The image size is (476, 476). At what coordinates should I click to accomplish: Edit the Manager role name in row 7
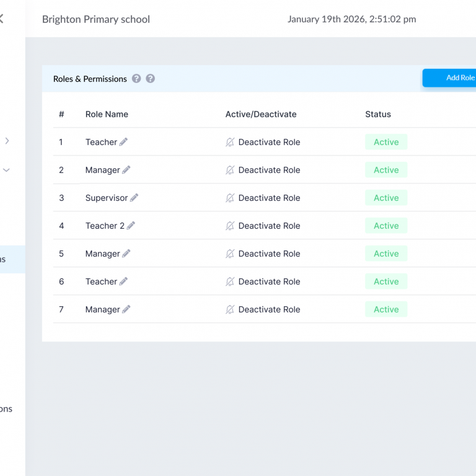pyautogui.click(x=126, y=309)
